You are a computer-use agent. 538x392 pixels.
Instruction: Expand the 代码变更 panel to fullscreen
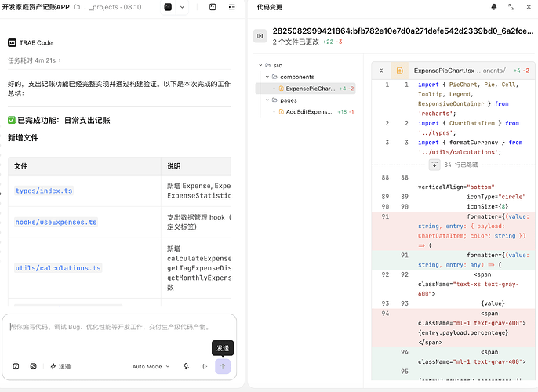[x=511, y=7]
